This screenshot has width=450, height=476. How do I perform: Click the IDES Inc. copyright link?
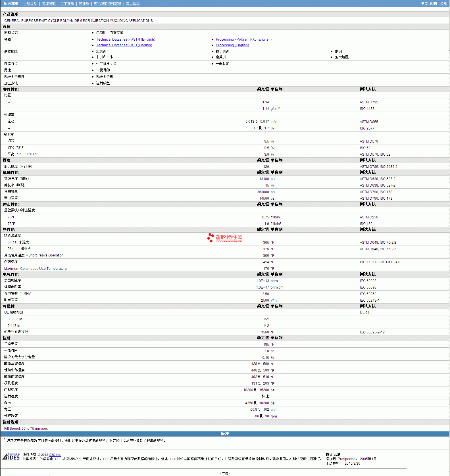click(x=55, y=455)
